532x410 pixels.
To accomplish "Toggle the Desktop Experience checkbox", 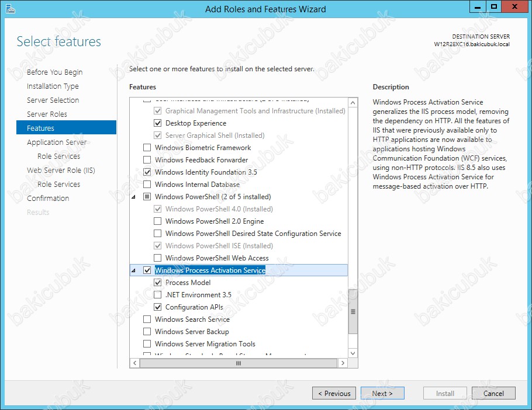I will [x=157, y=123].
